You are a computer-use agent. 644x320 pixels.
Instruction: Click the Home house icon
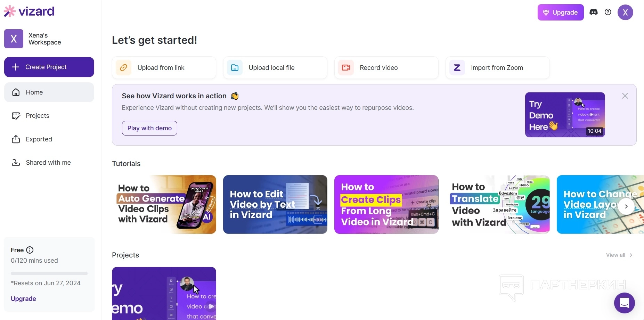click(16, 92)
